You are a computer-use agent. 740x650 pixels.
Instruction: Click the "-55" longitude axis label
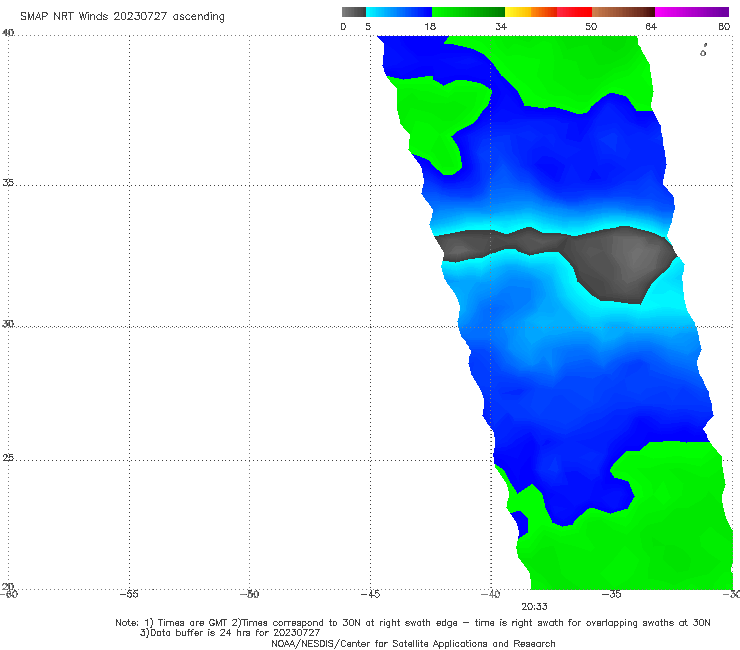(x=129, y=594)
